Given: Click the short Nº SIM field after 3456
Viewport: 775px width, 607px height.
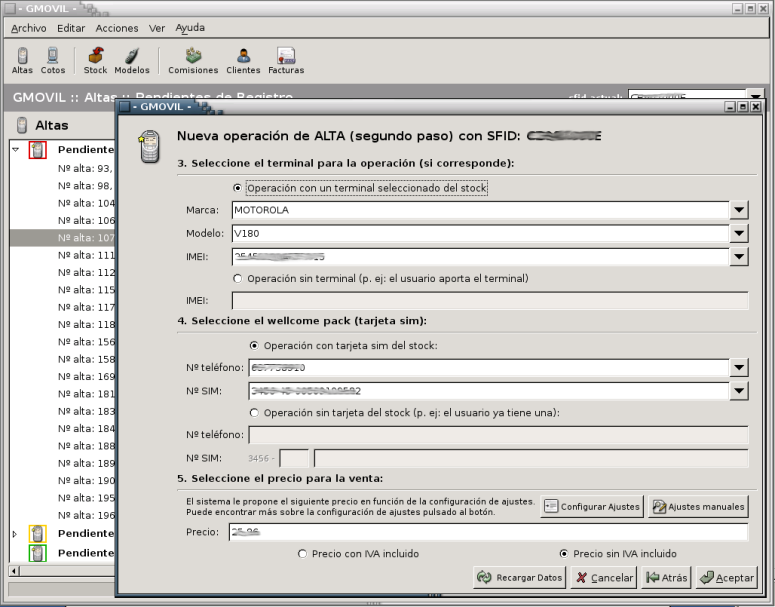Looking at the screenshot, I should (294, 458).
